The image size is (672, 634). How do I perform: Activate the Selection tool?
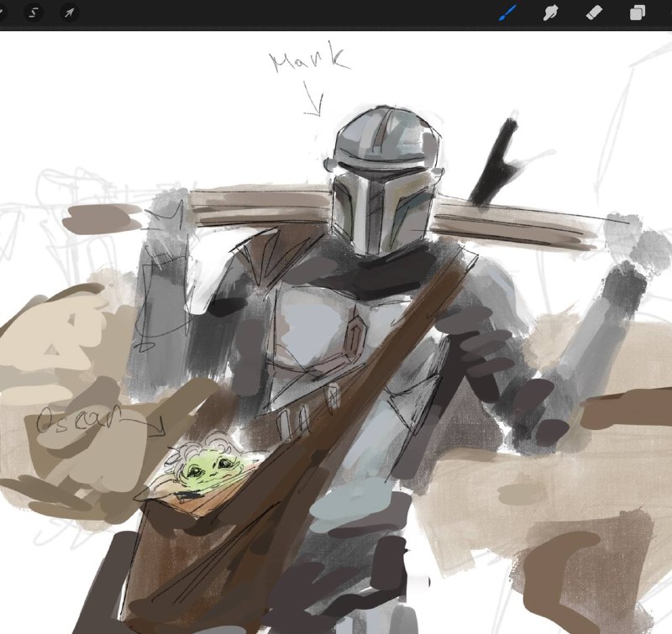point(34,13)
